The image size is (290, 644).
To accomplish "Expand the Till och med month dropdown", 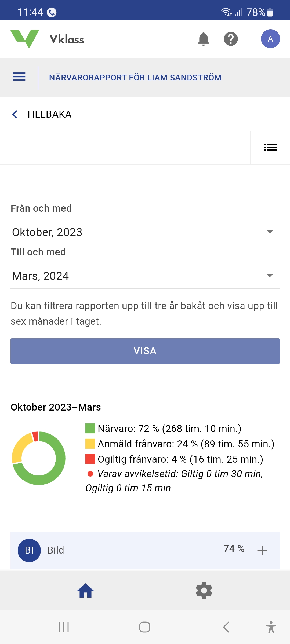I will (x=145, y=276).
